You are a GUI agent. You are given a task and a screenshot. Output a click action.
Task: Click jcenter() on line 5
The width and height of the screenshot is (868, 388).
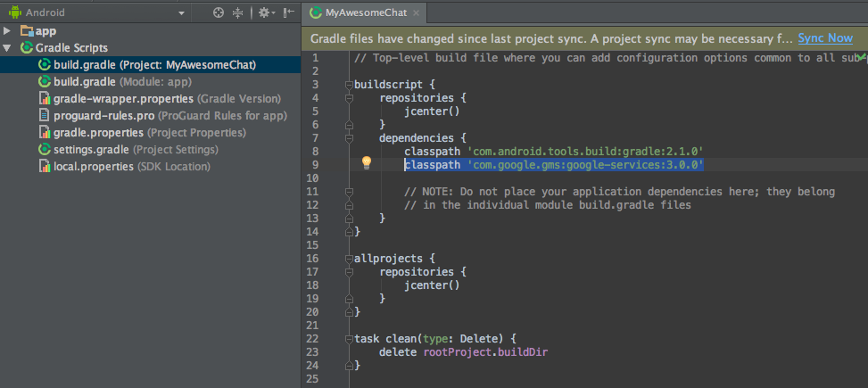[x=433, y=111]
